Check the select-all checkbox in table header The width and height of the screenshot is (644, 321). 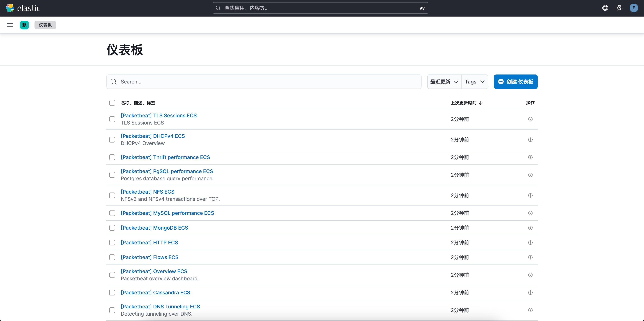tap(112, 103)
